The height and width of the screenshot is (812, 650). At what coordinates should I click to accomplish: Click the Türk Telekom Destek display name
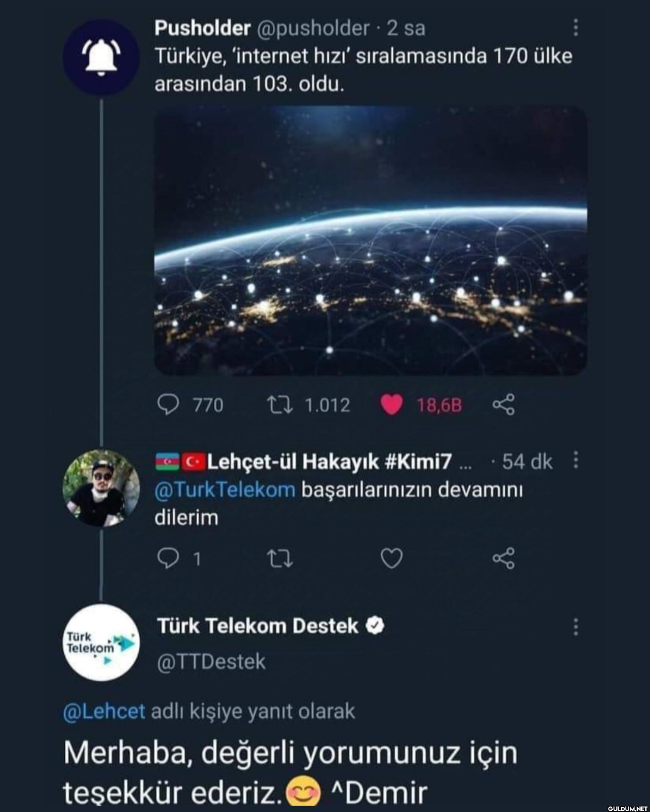tap(258, 626)
